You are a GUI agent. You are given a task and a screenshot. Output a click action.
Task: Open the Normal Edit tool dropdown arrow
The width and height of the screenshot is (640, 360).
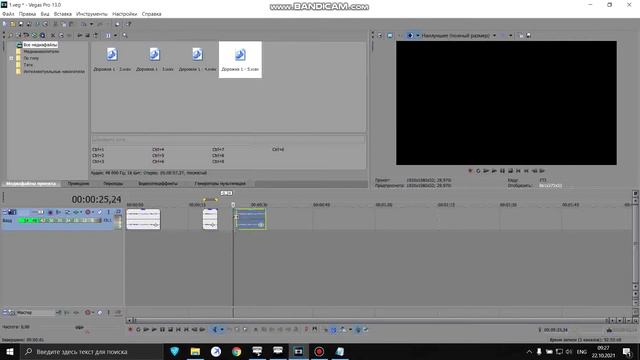point(222,329)
